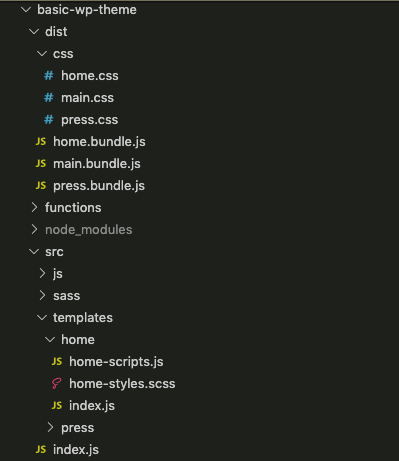Screen dimensions: 399x461
Task: Click the JS icon beside home-scripts.js
Action: (57, 361)
